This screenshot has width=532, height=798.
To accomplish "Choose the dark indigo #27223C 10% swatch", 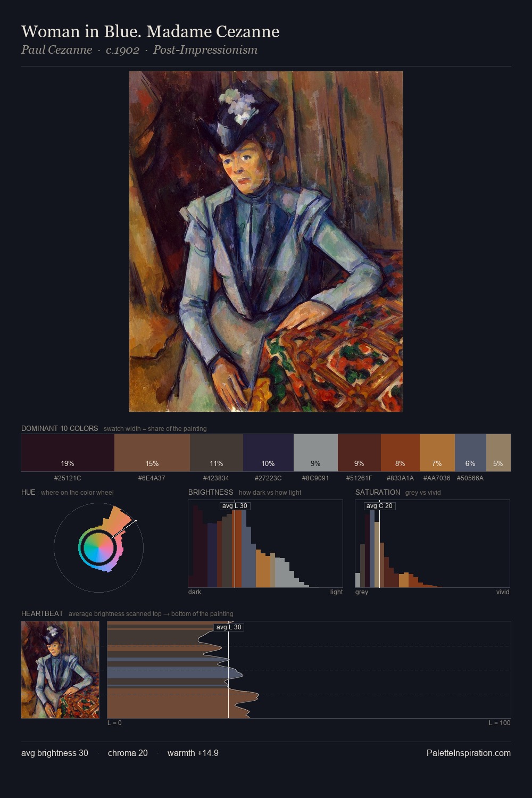I will tap(268, 453).
